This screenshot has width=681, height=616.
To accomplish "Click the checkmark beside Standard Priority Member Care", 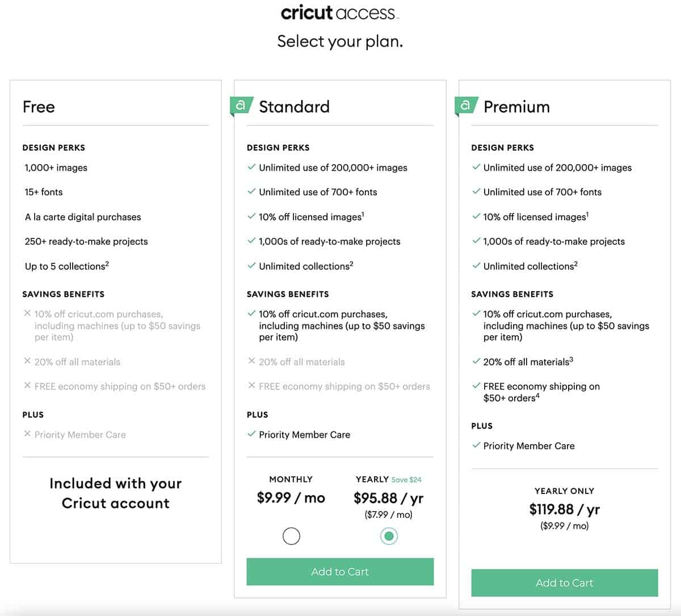I will 251,434.
